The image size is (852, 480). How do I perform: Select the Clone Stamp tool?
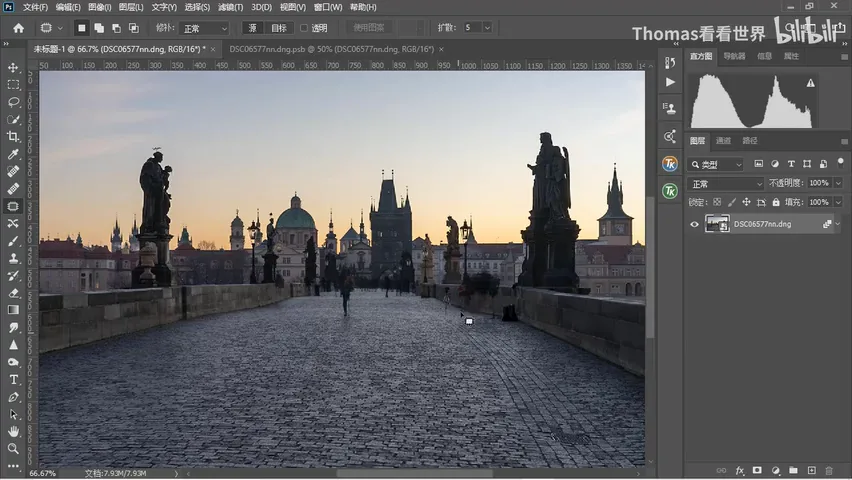(13, 259)
